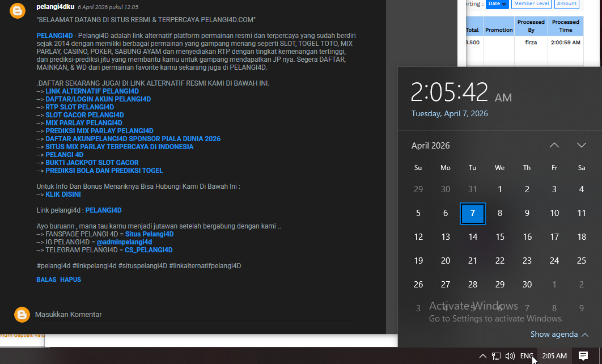602x364 pixels.
Task: Open the CS_PELANGI4D Telegram link
Action: pos(149,250)
